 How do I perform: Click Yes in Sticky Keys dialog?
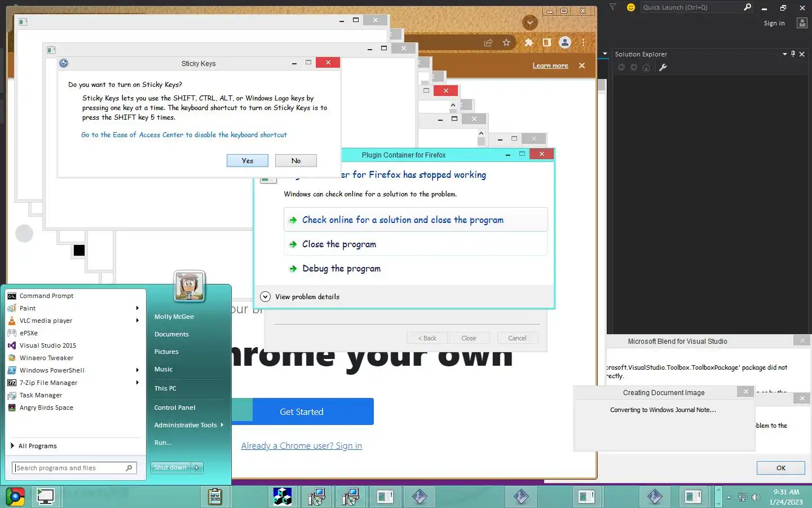coord(248,161)
